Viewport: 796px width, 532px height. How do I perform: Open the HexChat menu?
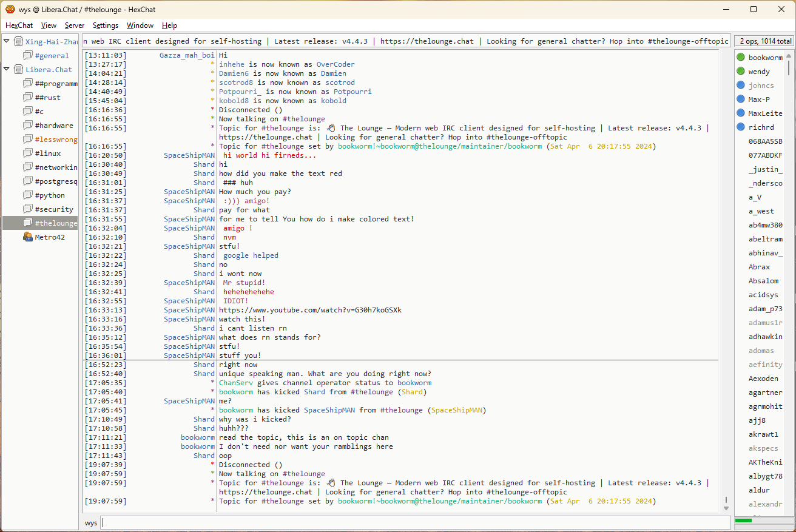[x=19, y=25]
